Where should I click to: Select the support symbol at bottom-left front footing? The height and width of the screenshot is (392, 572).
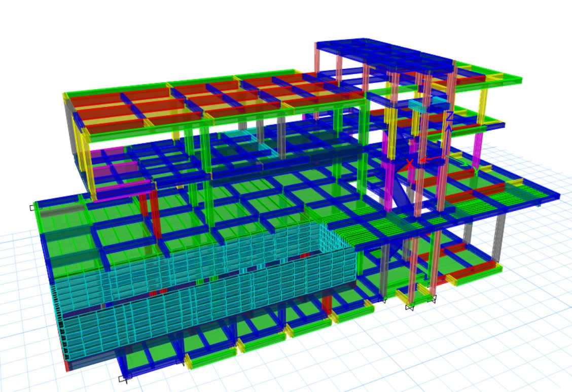click(x=122, y=378)
